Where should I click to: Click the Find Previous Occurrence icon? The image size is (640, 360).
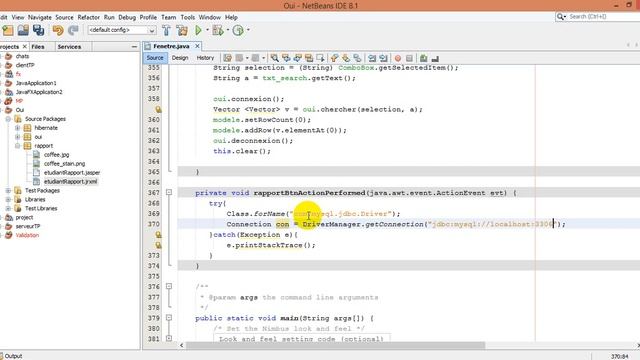tap(286, 58)
